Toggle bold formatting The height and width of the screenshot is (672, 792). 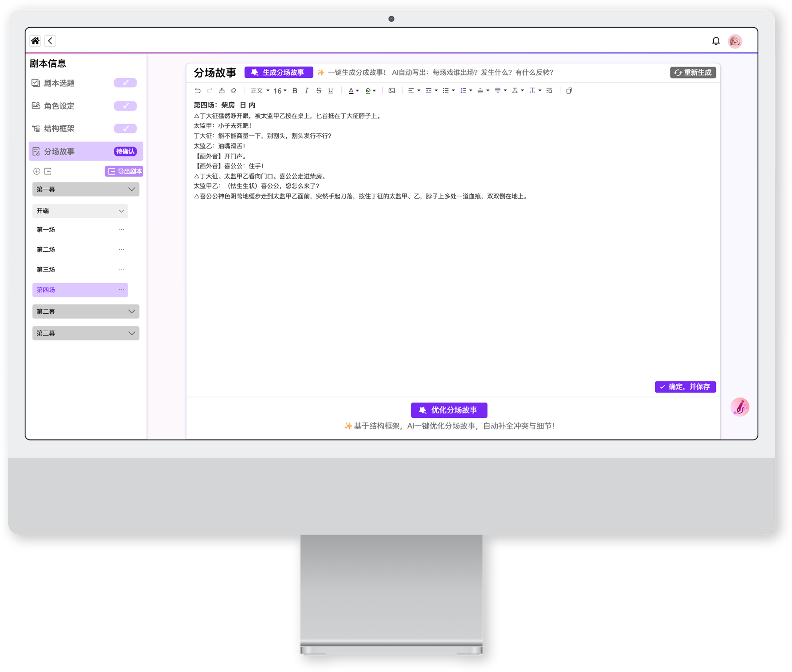[294, 91]
